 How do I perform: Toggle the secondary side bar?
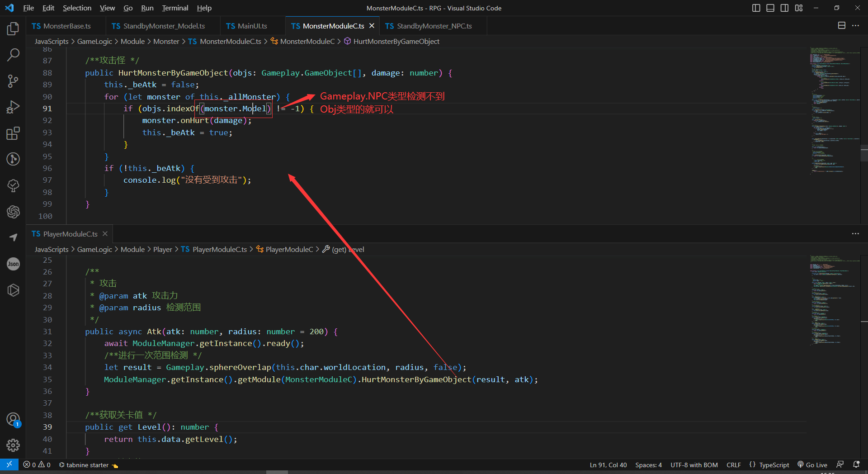pyautogui.click(x=784, y=8)
